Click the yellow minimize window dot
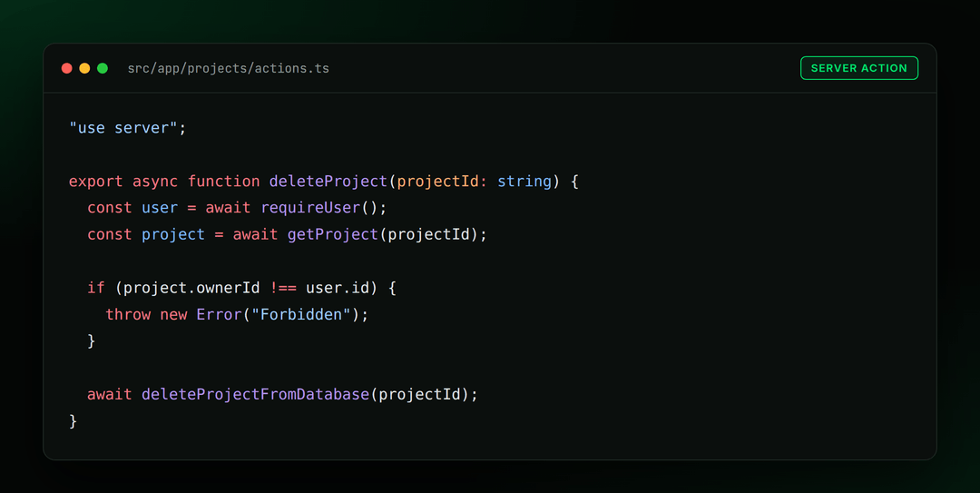This screenshot has height=493, width=980. pos(84,68)
